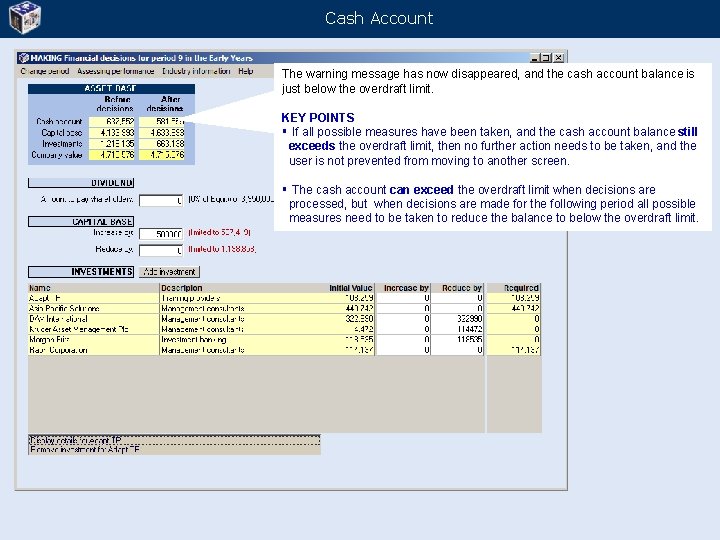This screenshot has width=720, height=540.
Task: Click Investment banking description for Morgan Fritz
Action: pos(194,340)
